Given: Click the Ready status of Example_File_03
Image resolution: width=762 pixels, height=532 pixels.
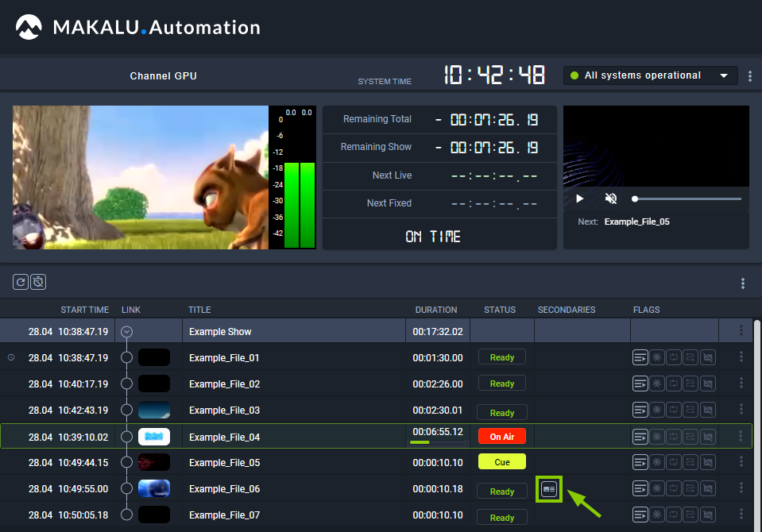Looking at the screenshot, I should (x=502, y=412).
